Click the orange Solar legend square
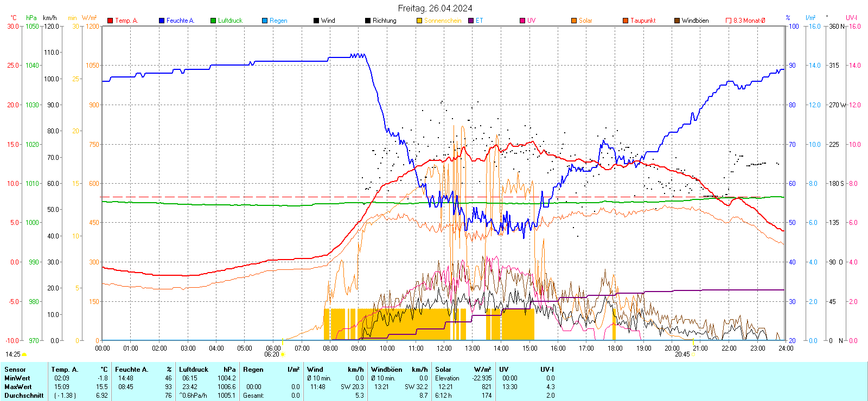 (574, 21)
